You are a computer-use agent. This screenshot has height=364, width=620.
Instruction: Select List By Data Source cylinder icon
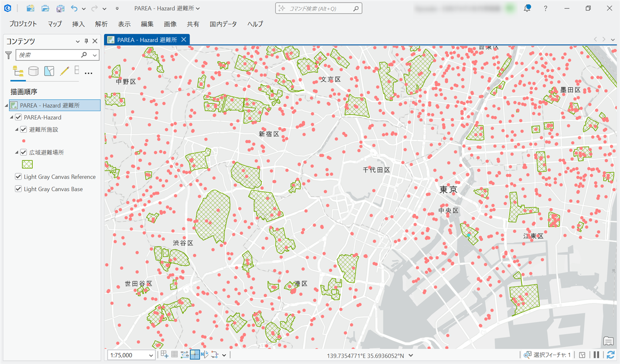coord(33,71)
